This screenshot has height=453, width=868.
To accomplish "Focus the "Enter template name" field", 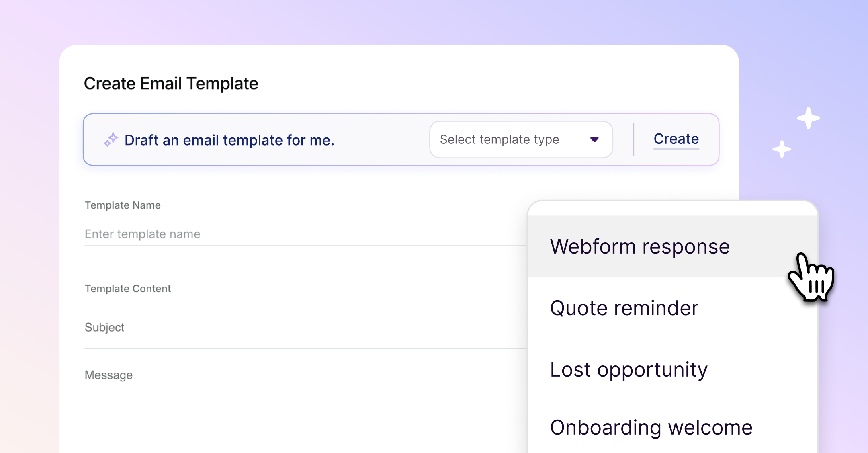I will point(281,234).
